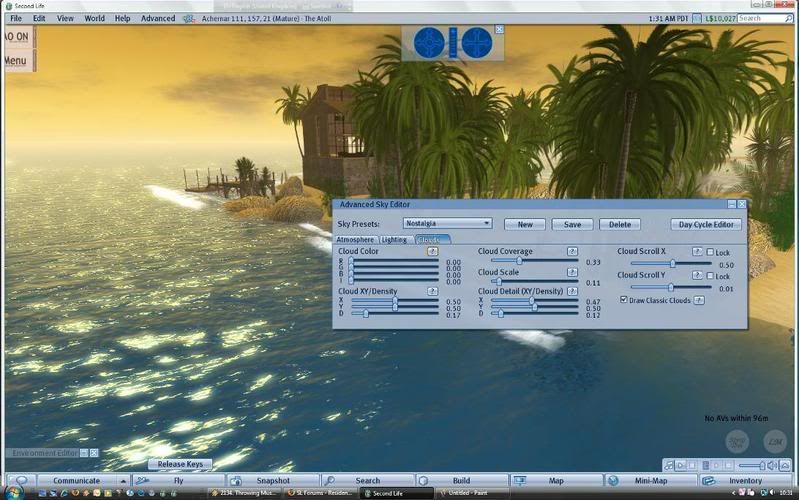Click the Windows Start orb
Image resolution: width=799 pixels, height=500 pixels.
10,493
